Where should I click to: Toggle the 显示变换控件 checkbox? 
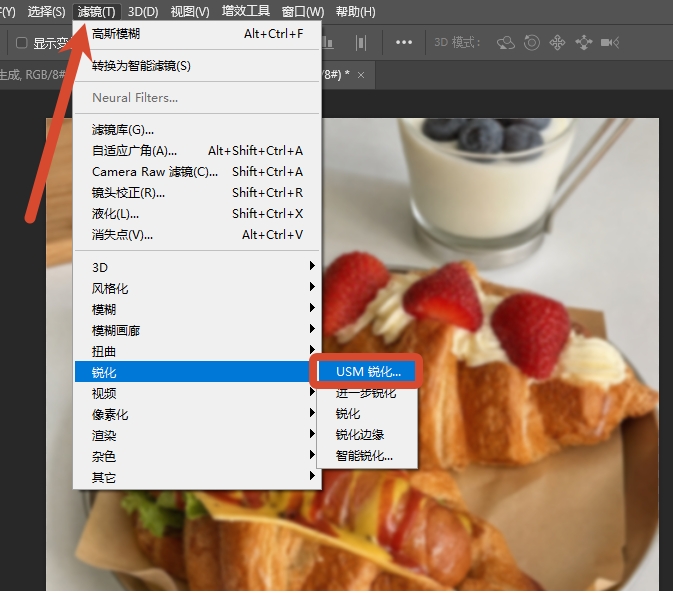[x=21, y=43]
